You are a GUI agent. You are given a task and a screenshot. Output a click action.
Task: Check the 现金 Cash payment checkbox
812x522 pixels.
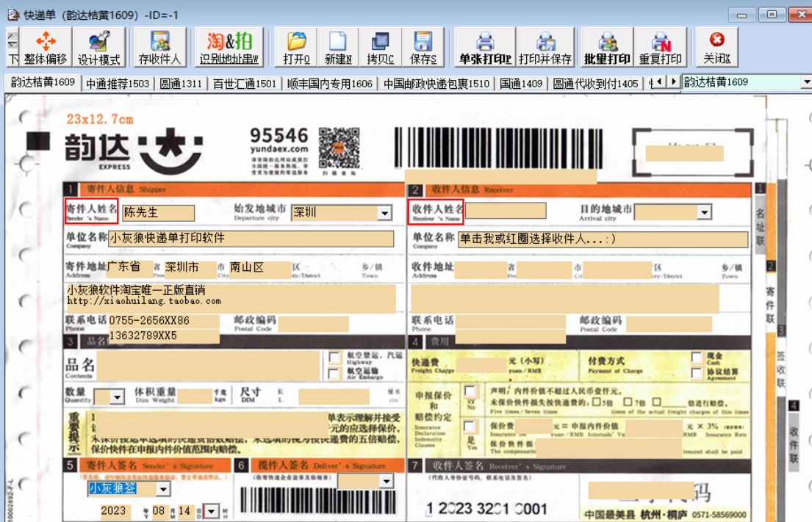(697, 358)
